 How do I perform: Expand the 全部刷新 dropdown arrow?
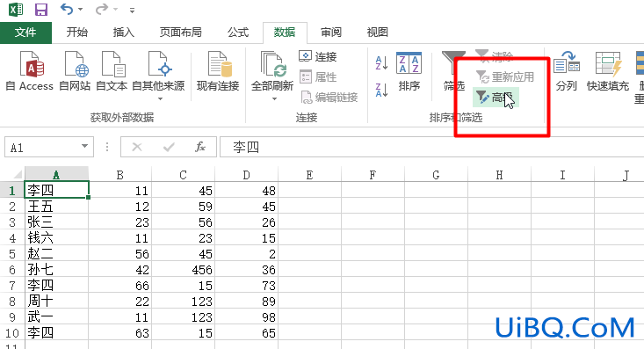(x=274, y=98)
